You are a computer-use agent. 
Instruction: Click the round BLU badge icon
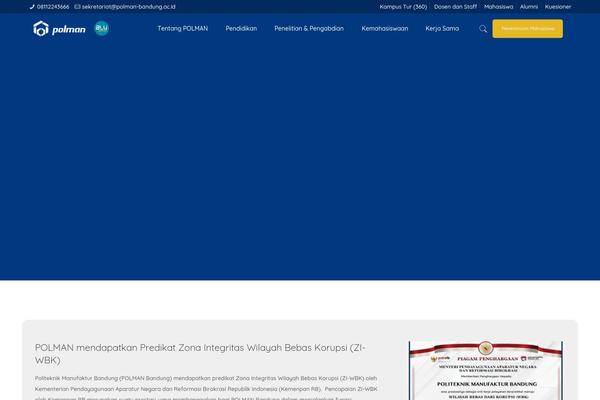(102, 28)
